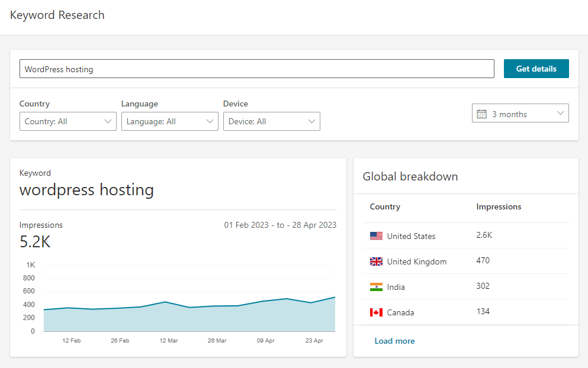Open the Device: All dropdown

(272, 121)
